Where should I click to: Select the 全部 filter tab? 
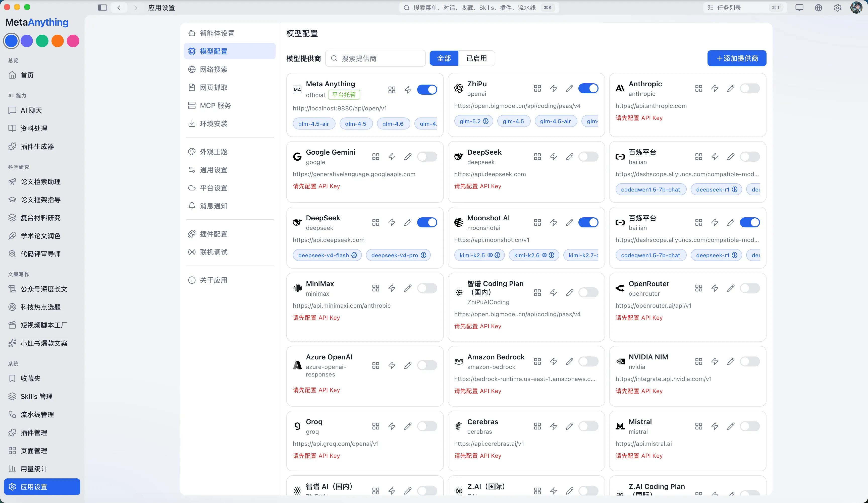pos(444,58)
